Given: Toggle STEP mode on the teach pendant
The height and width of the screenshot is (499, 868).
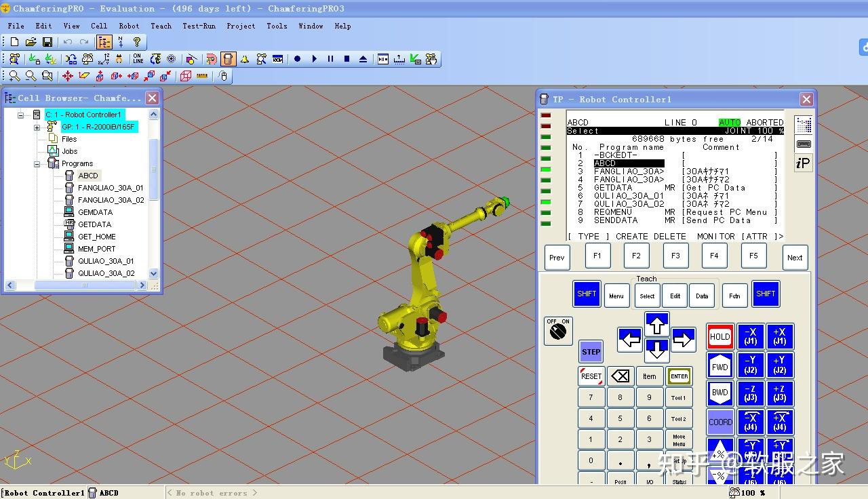Looking at the screenshot, I should click(591, 352).
